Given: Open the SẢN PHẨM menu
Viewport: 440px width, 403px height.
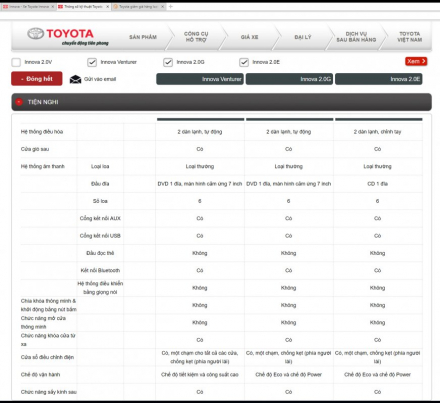Looking at the screenshot, I should 143,37.
